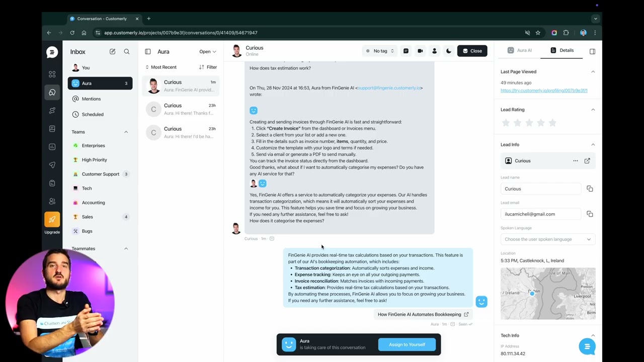Copy the lead name field value
644x362 pixels.
590,189
